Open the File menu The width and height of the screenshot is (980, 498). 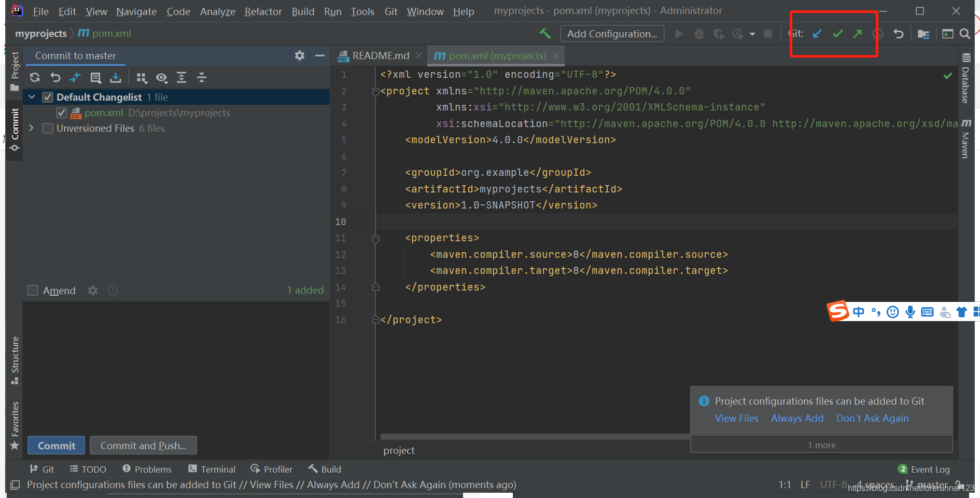pos(40,11)
